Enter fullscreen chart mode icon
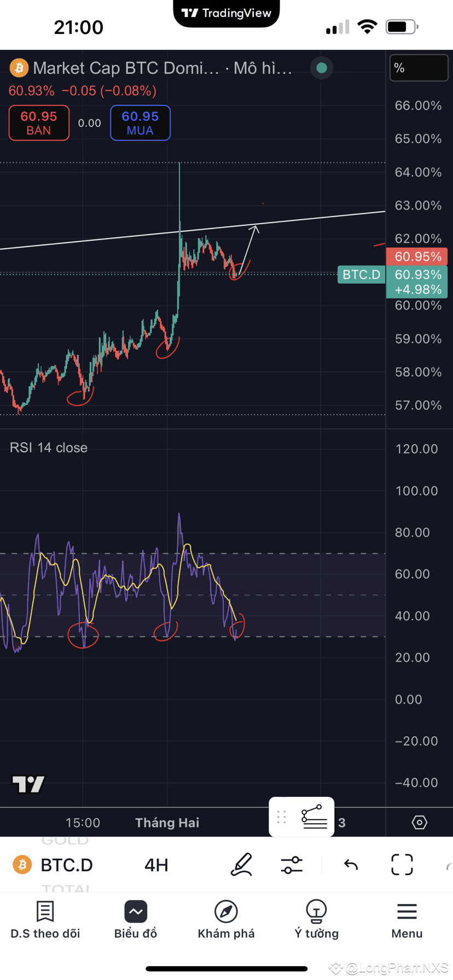The image size is (453, 980). (x=402, y=865)
